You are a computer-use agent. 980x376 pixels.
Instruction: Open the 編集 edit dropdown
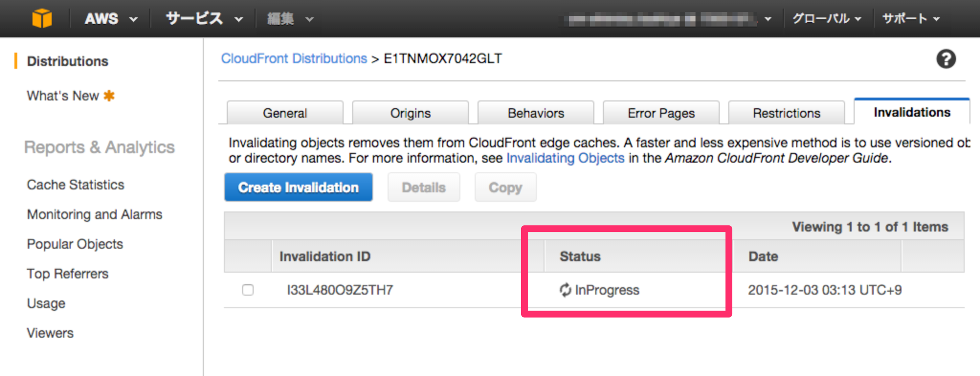(x=290, y=19)
